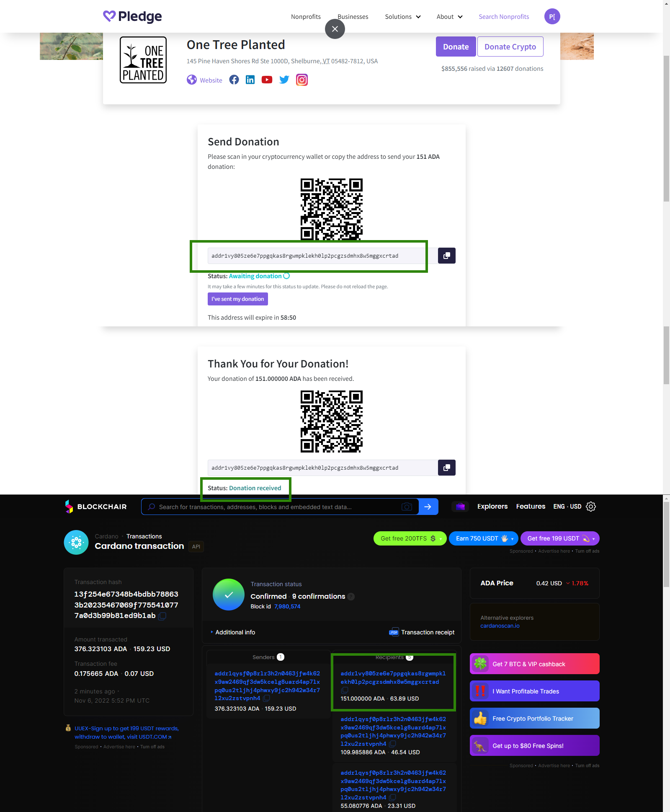Click Turn off ads under UUEX ad
The image size is (670, 812).
pyautogui.click(x=152, y=747)
